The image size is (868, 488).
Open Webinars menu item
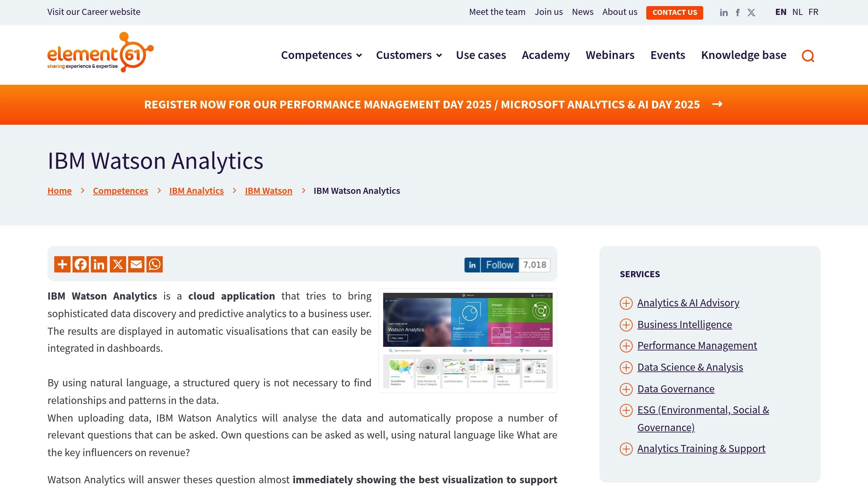(x=610, y=55)
